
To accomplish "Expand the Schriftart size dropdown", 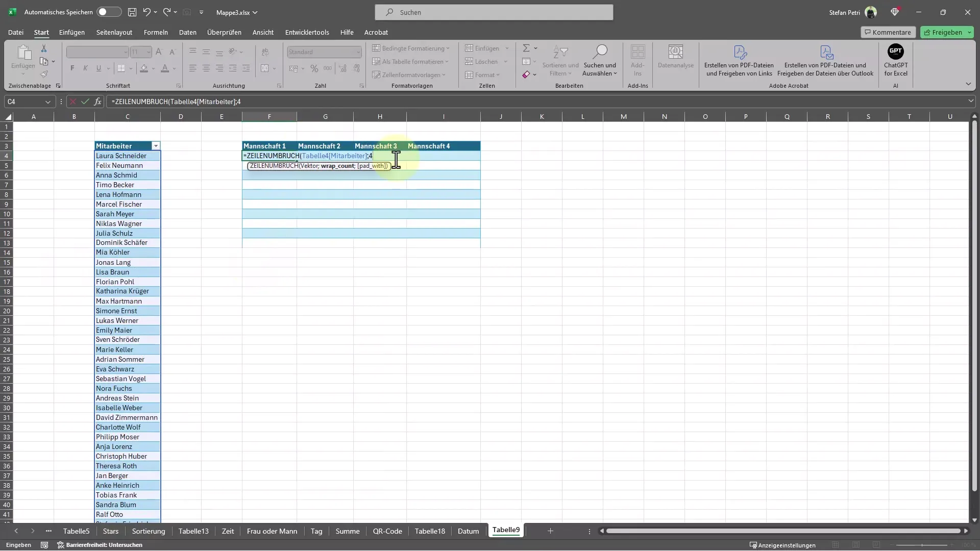I will click(146, 52).
